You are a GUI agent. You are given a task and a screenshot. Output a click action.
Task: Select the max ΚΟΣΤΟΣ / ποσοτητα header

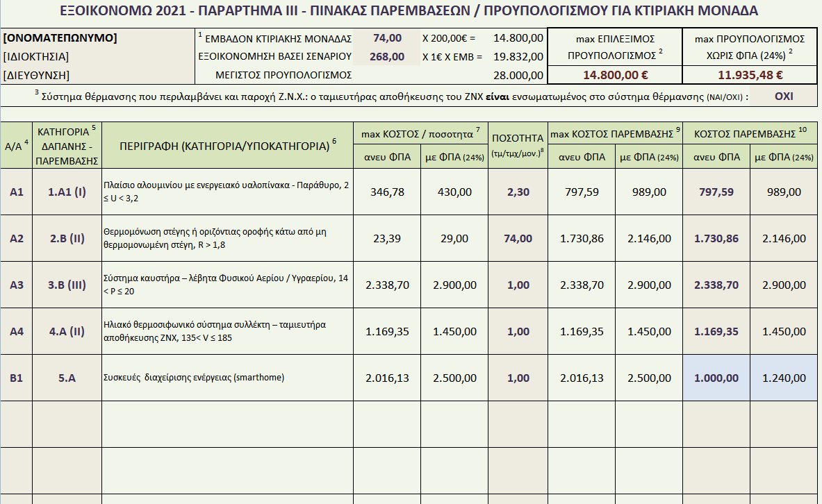(421, 134)
